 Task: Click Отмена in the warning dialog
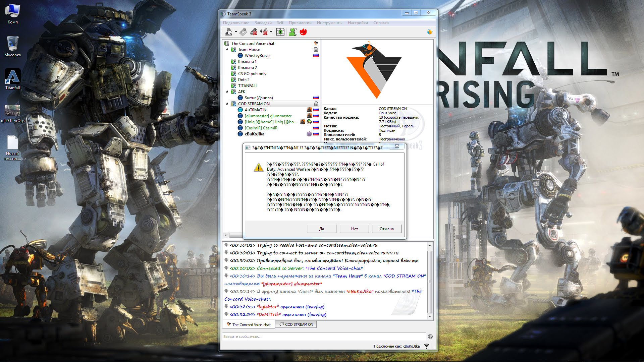[x=387, y=229]
